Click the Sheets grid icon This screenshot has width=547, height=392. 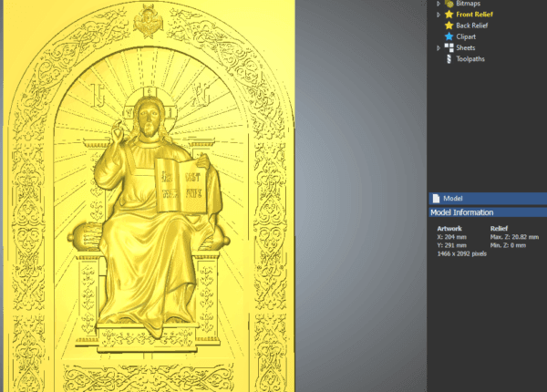(449, 47)
